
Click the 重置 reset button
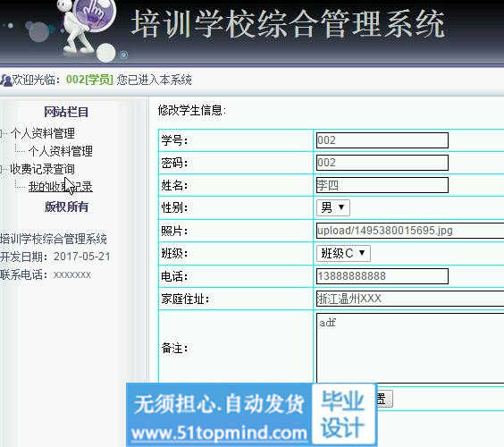point(384,399)
